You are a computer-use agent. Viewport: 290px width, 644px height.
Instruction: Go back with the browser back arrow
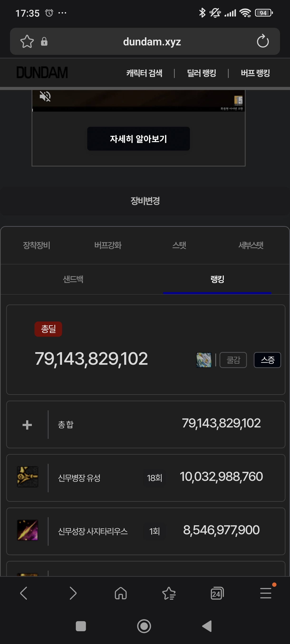tap(24, 593)
